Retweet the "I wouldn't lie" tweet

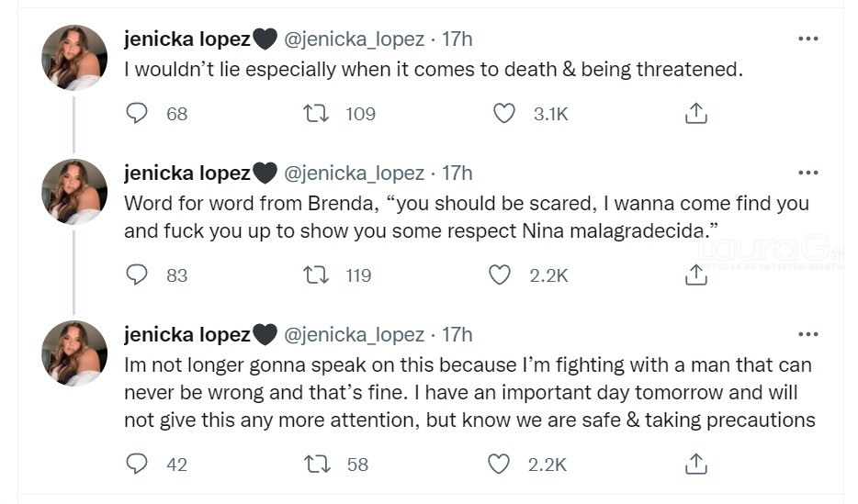click(x=315, y=113)
